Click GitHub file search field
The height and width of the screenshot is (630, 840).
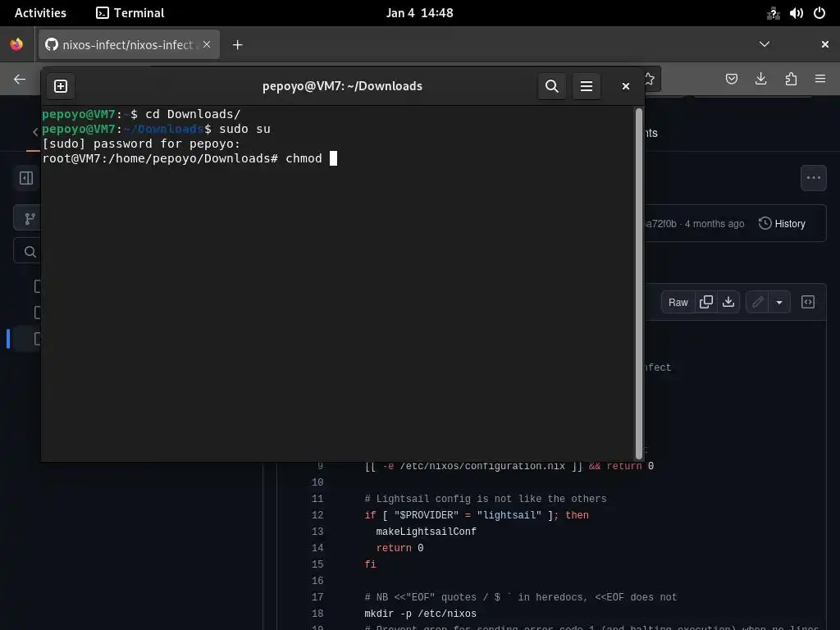[28, 251]
